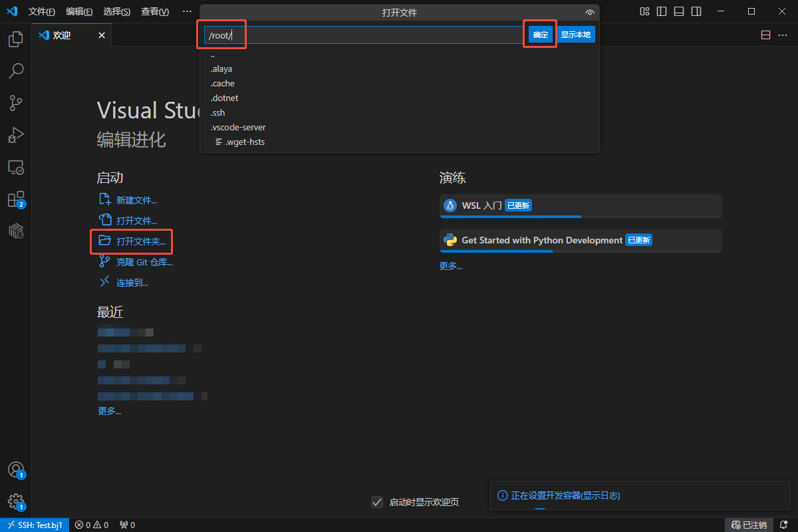Uncheck the show welcome page on startup checkbox
This screenshot has width=798, height=532.
pos(377,502)
